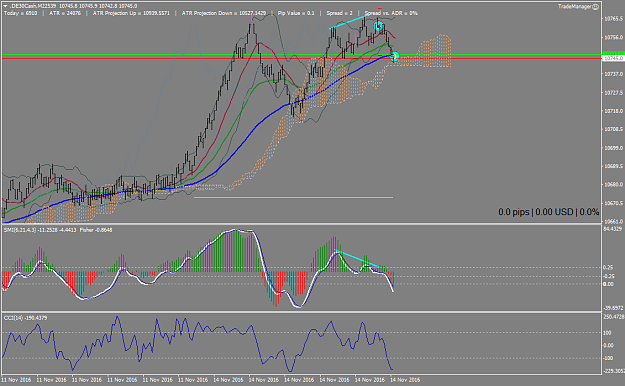Open the one-click trading arrow beside .DE30Cash

(x=5, y=6)
